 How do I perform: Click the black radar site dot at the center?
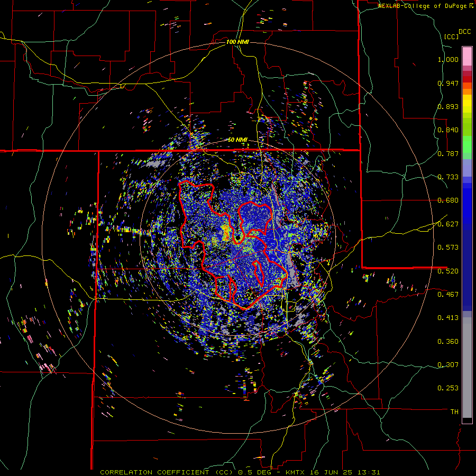237,237
